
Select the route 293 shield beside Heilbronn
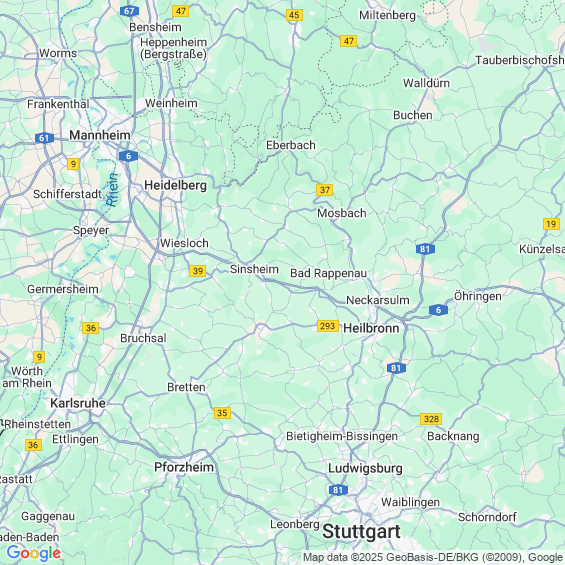[x=328, y=326]
